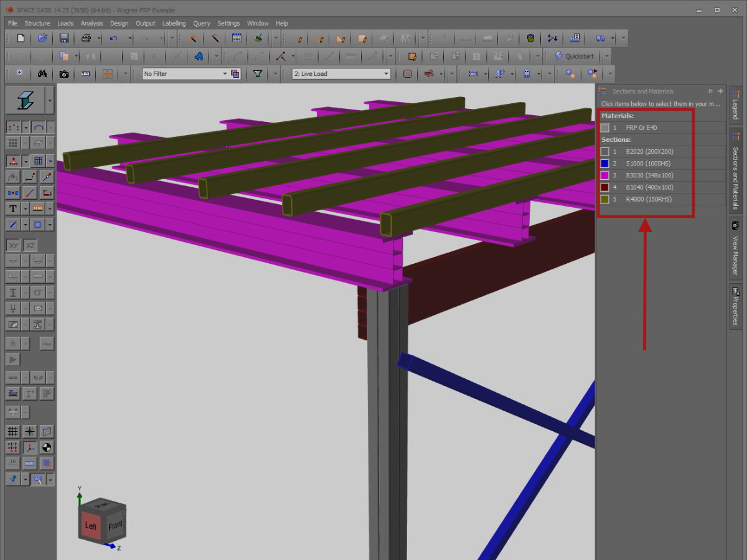Save the Wagner FRP Example model
This screenshot has width=747, height=560.
pyautogui.click(x=63, y=38)
